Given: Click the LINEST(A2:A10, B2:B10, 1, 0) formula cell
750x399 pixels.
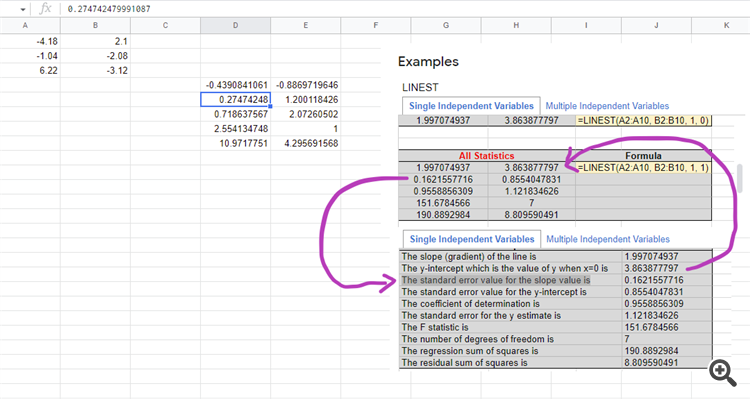Looking at the screenshot, I should click(643, 121).
